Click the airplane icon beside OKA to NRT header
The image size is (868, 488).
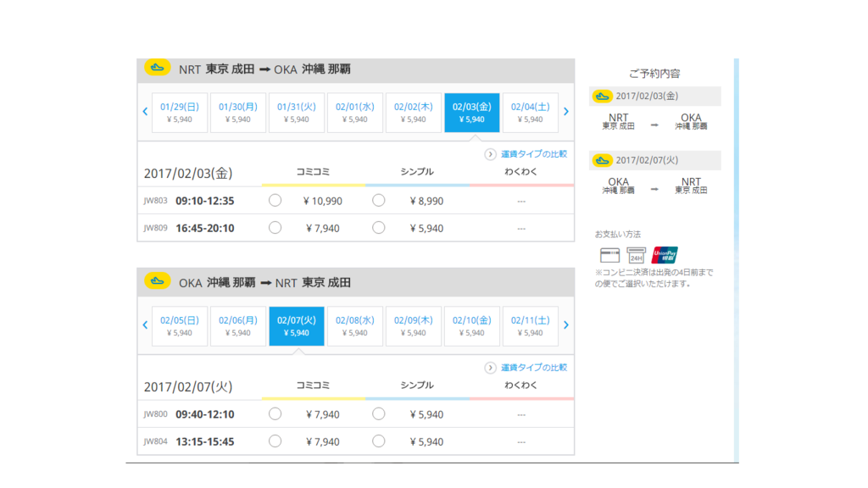point(157,281)
